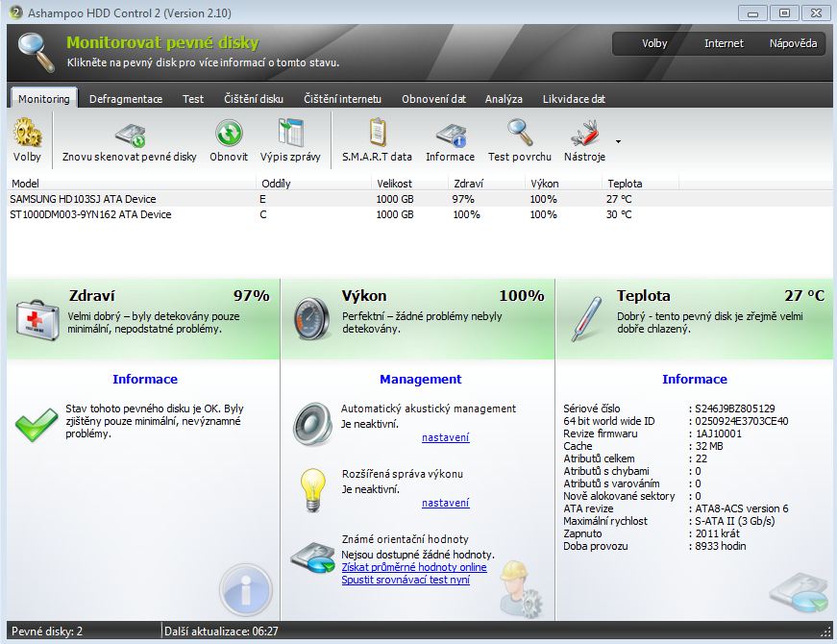
Task: Open the Test tab
Action: (193, 99)
